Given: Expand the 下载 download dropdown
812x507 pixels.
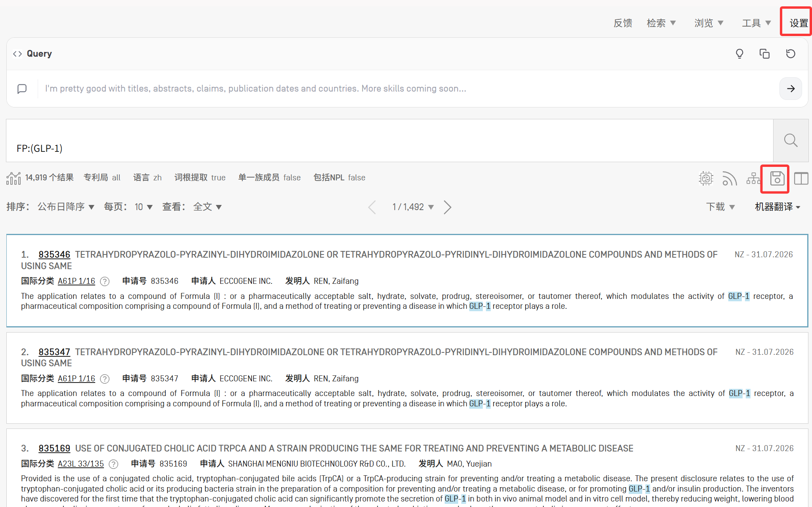Looking at the screenshot, I should point(721,207).
